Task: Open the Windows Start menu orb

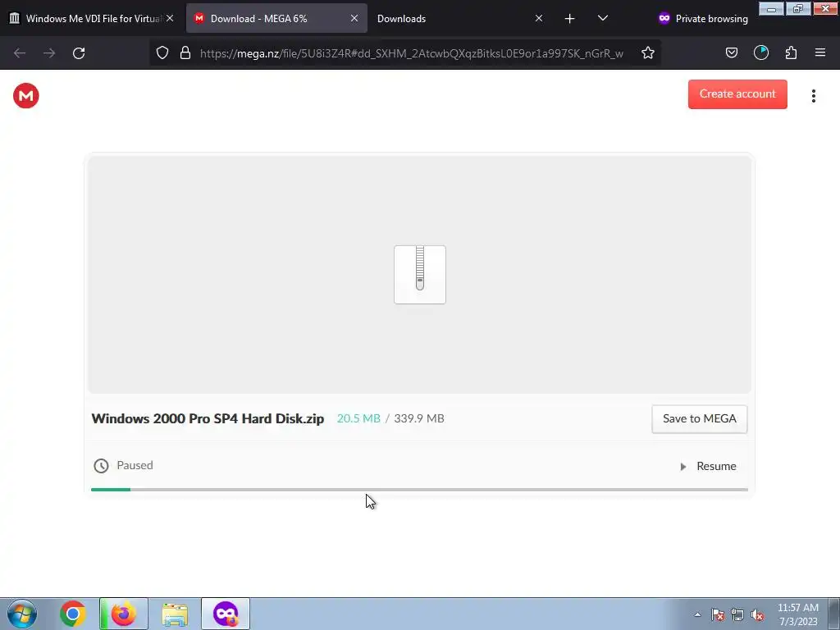Action: 22,614
